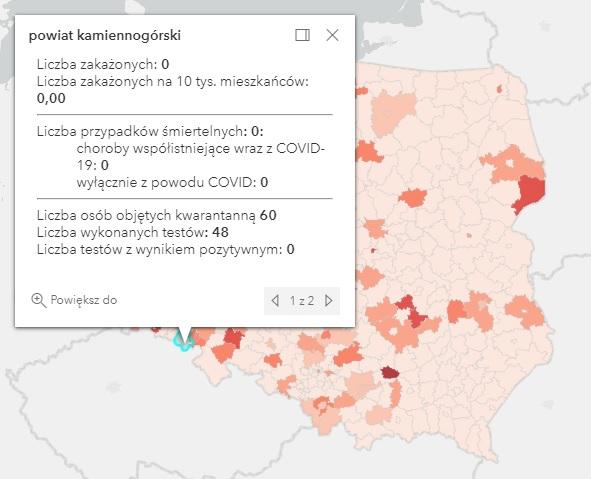
Task: Click the darkest maroon county in southern Poland
Action: point(390,372)
